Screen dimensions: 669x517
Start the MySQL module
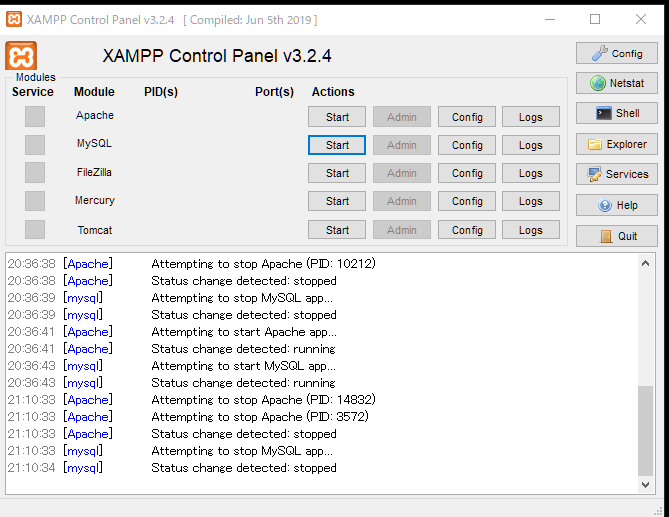click(337, 145)
